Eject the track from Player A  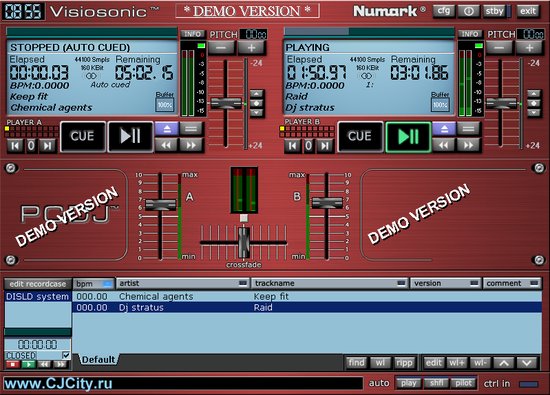click(x=167, y=129)
